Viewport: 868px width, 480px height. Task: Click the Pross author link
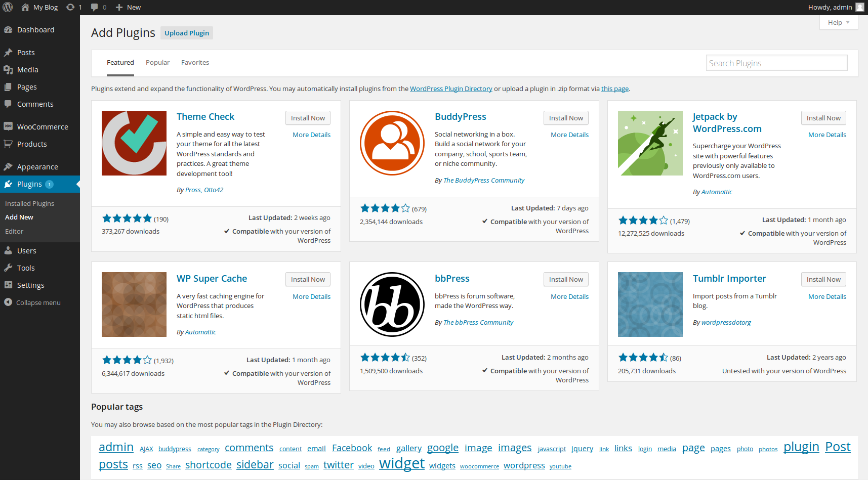click(193, 190)
